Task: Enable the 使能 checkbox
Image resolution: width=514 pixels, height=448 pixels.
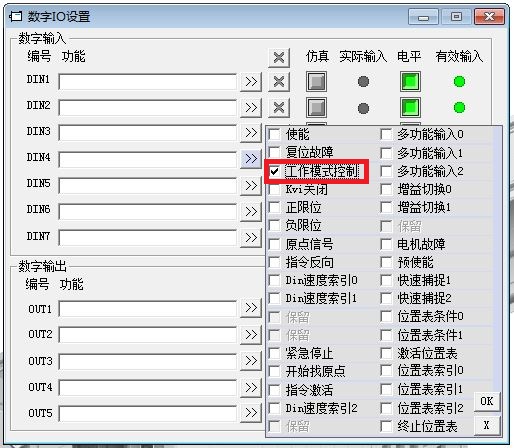Action: coord(275,135)
